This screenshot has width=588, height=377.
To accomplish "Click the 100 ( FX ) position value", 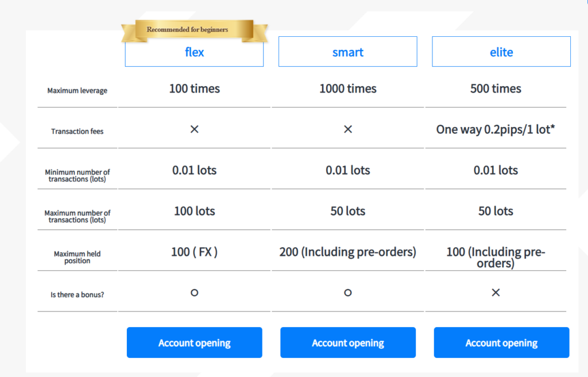I will (194, 252).
